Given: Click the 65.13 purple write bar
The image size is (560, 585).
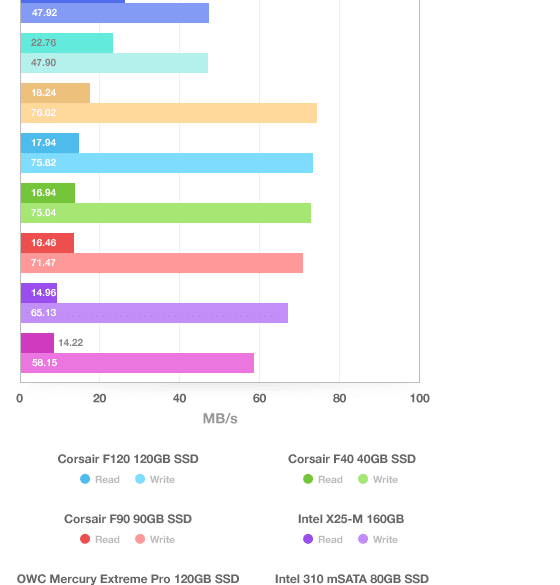Looking at the screenshot, I should 154,313.
